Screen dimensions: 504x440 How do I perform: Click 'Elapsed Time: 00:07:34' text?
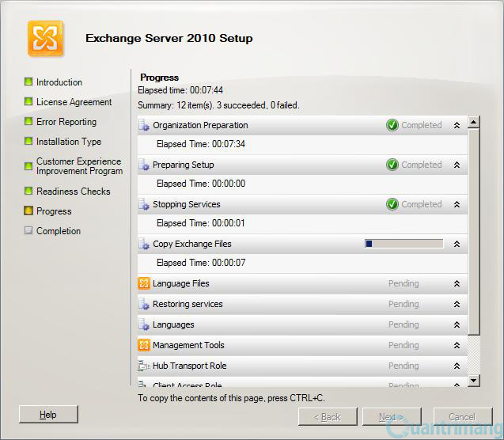tap(201, 144)
